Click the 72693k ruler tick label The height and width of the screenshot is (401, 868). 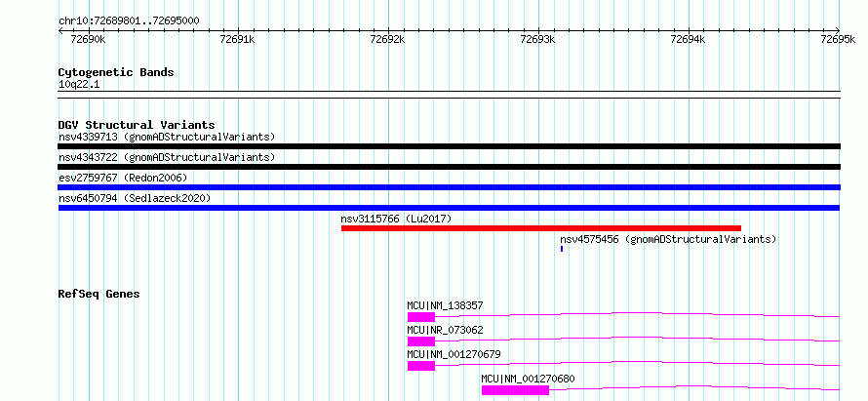[x=537, y=39]
